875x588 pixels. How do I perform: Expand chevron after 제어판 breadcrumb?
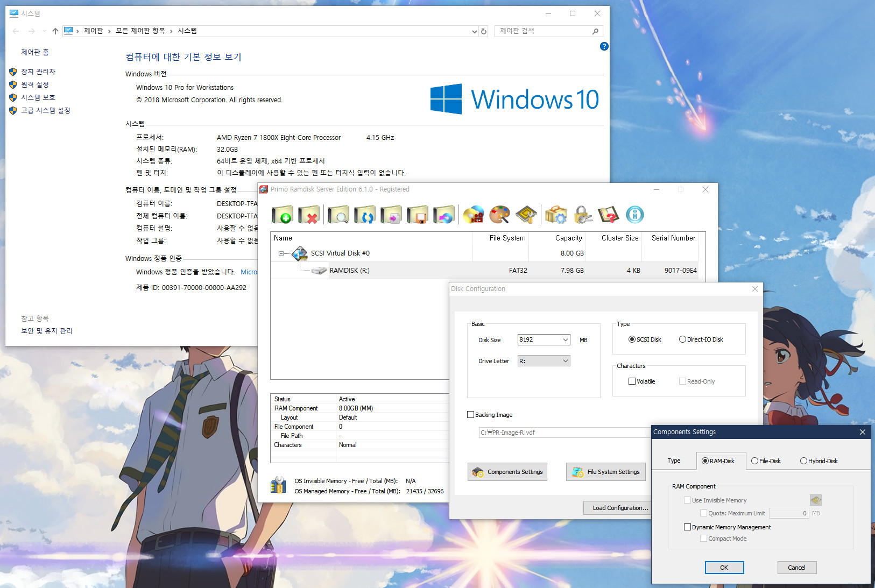click(x=109, y=31)
